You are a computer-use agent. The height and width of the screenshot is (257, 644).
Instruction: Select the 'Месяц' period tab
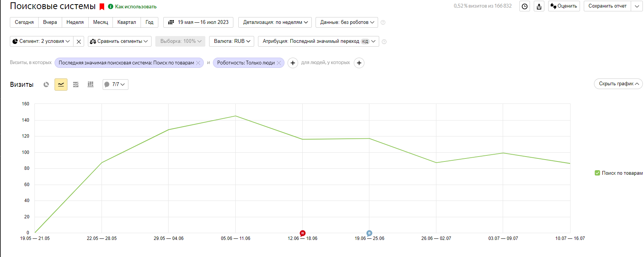click(x=101, y=22)
